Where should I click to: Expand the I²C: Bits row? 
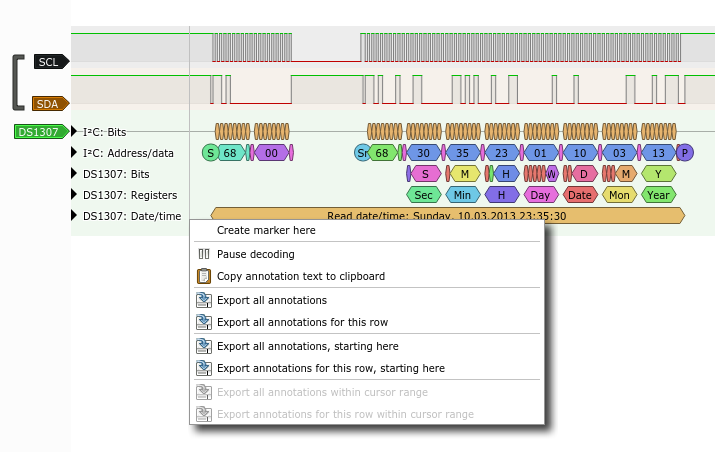click(x=74, y=132)
